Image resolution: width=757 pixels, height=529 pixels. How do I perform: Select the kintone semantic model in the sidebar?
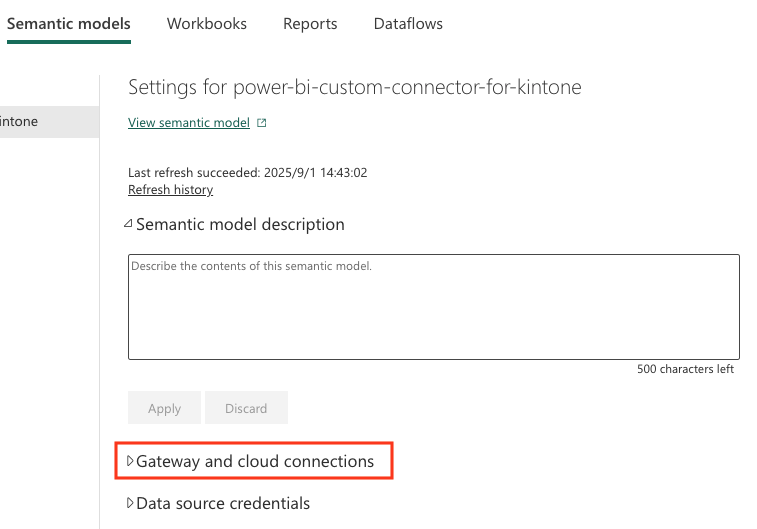[50, 122]
